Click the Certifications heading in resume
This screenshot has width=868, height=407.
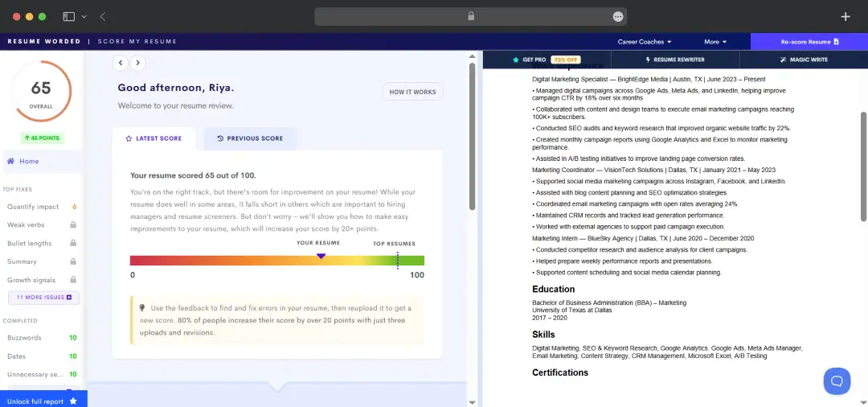click(x=560, y=372)
